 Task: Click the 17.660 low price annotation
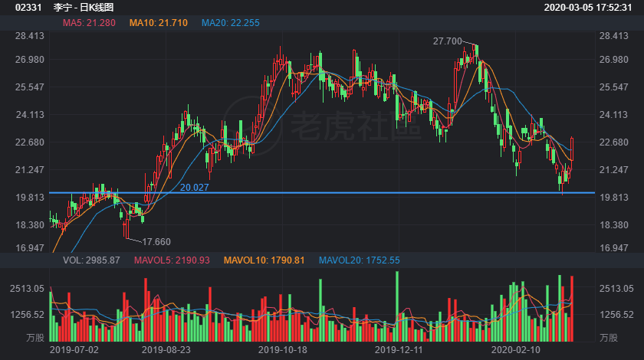(156, 242)
